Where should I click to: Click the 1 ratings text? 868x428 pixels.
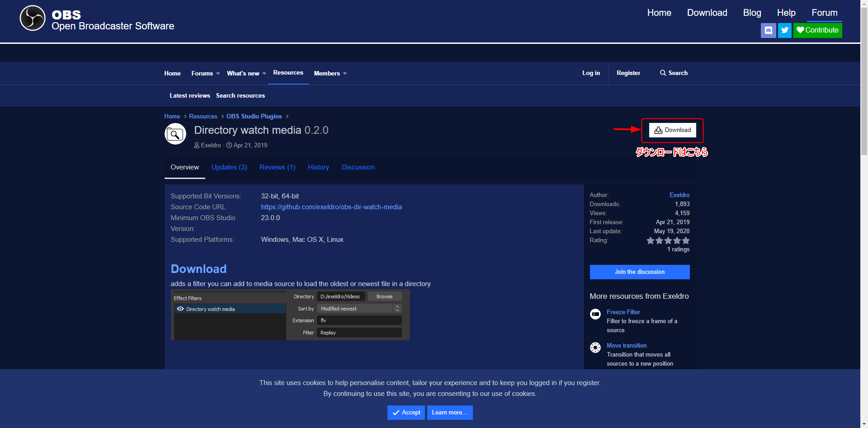(x=679, y=249)
